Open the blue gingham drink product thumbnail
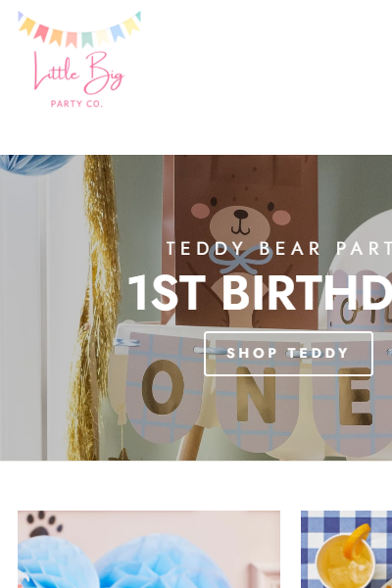Screen dimensions: 392x588 click(346, 549)
